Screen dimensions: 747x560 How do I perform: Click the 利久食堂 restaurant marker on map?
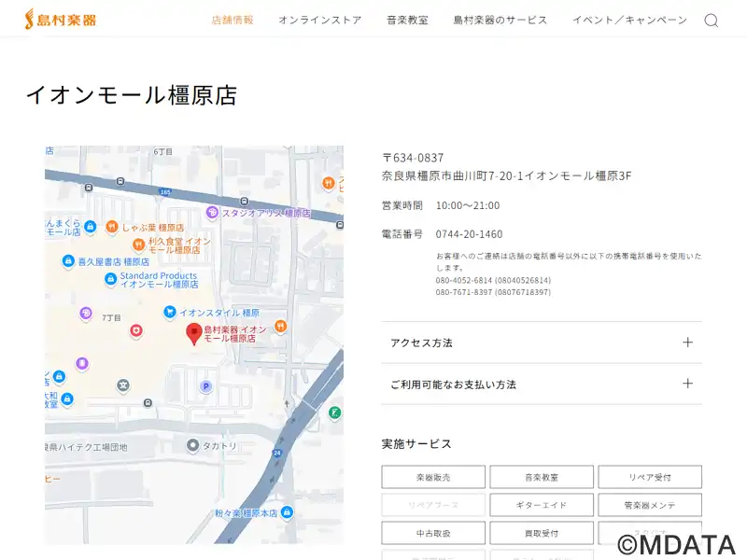(138, 245)
